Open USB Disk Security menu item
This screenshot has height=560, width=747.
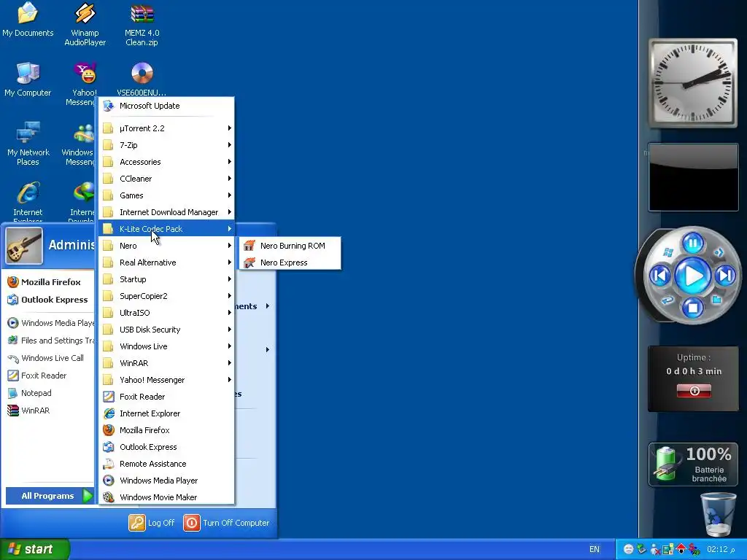[x=167, y=330]
